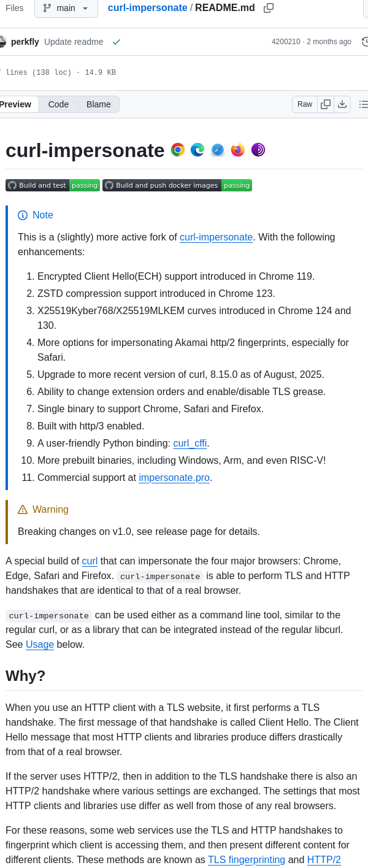
Task: Copy the README.md file path
Action: point(267,8)
